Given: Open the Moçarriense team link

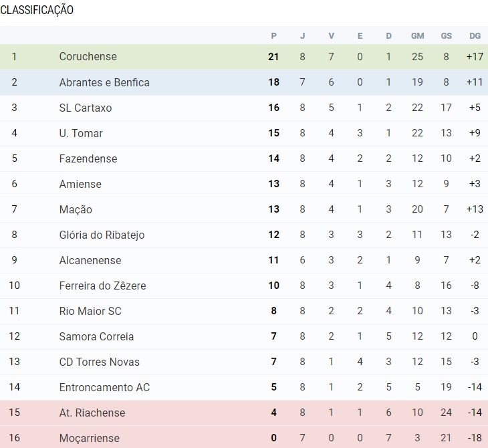Looking at the screenshot, I should [x=89, y=438].
